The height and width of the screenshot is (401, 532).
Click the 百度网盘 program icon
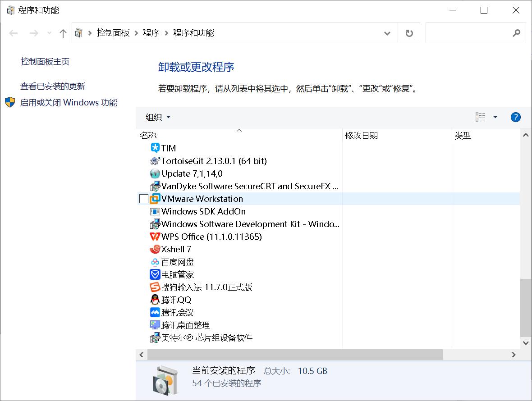tap(154, 261)
